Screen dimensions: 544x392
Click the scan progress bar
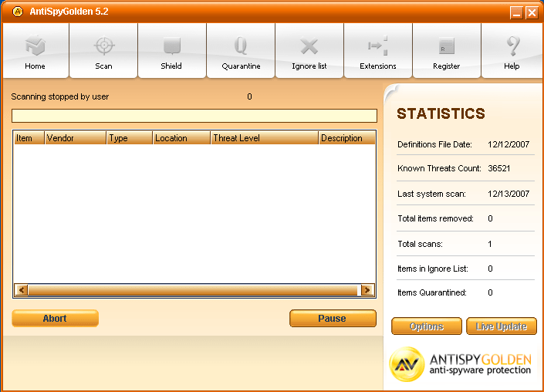point(194,116)
